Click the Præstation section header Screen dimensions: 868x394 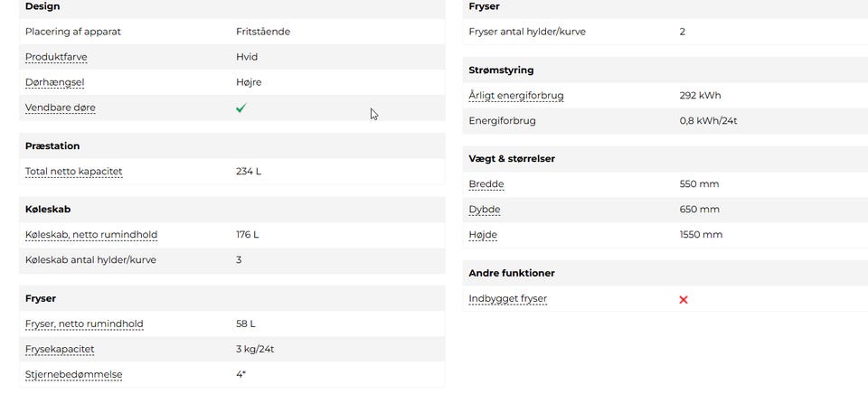52,145
